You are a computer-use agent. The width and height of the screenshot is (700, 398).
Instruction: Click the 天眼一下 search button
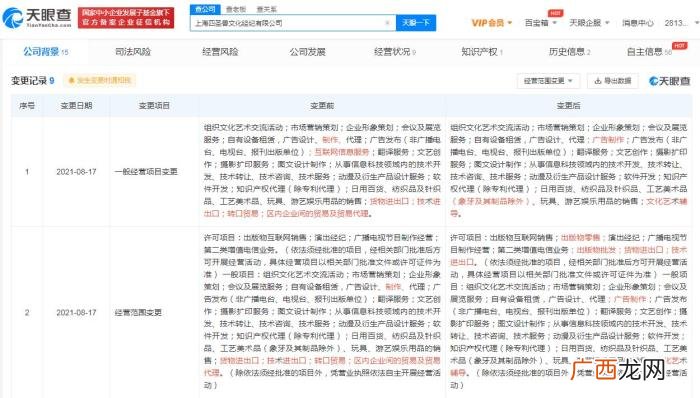[x=416, y=23]
